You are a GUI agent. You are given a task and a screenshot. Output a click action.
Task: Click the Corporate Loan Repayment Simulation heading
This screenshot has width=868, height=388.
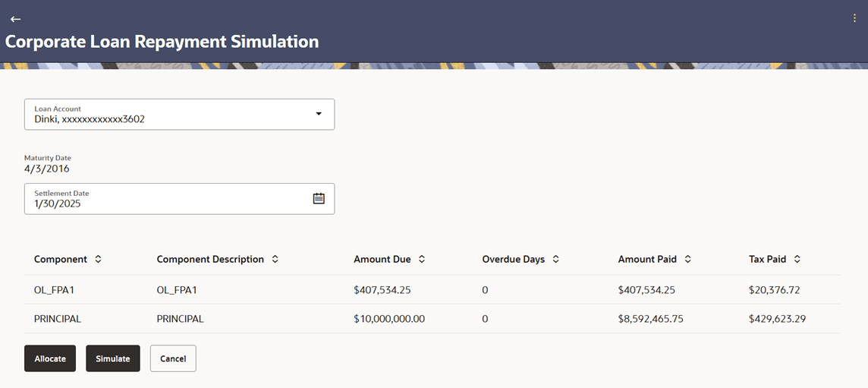coord(162,41)
